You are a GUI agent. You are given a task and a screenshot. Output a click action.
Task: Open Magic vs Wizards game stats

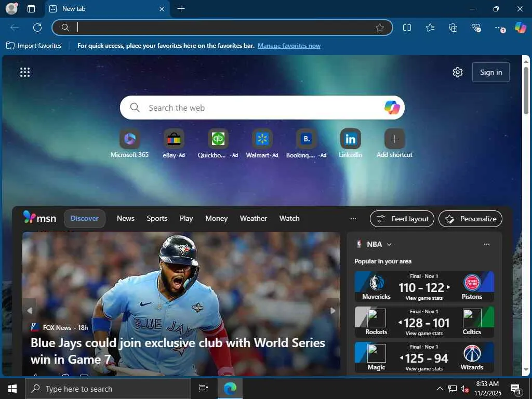click(424, 357)
